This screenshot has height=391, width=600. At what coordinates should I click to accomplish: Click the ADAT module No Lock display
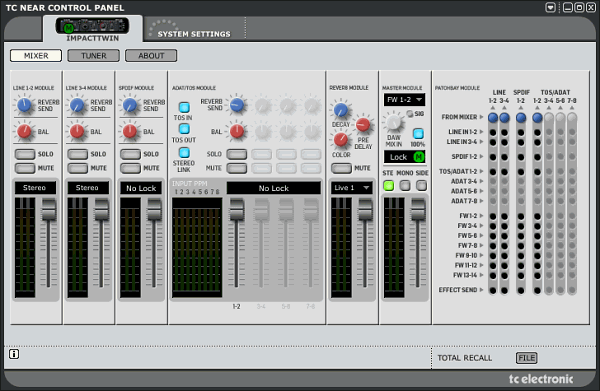pos(274,188)
